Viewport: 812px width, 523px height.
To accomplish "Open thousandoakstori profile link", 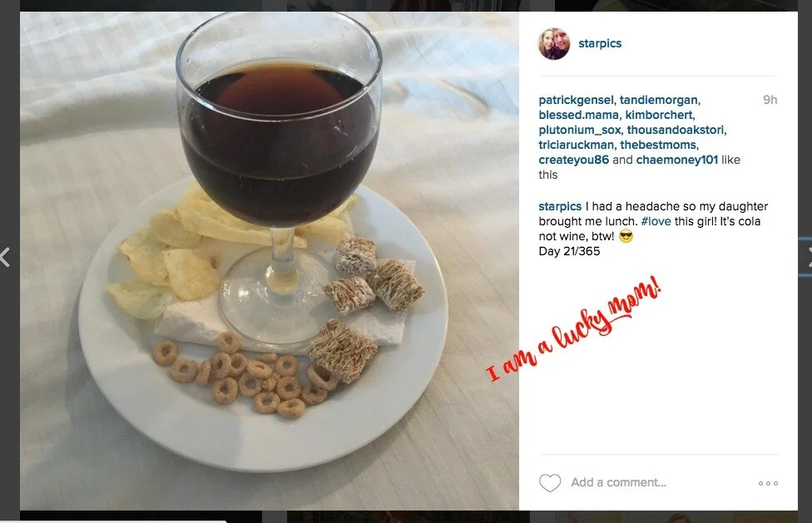I will pyautogui.click(x=676, y=130).
